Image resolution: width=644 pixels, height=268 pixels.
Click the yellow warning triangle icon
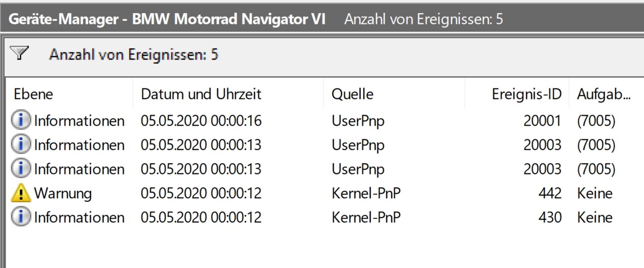pyautogui.click(x=20, y=193)
